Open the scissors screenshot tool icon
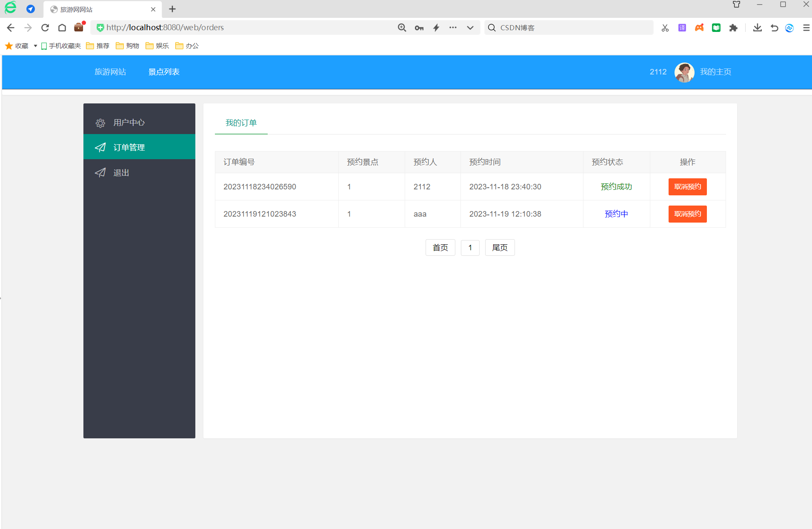 point(665,28)
